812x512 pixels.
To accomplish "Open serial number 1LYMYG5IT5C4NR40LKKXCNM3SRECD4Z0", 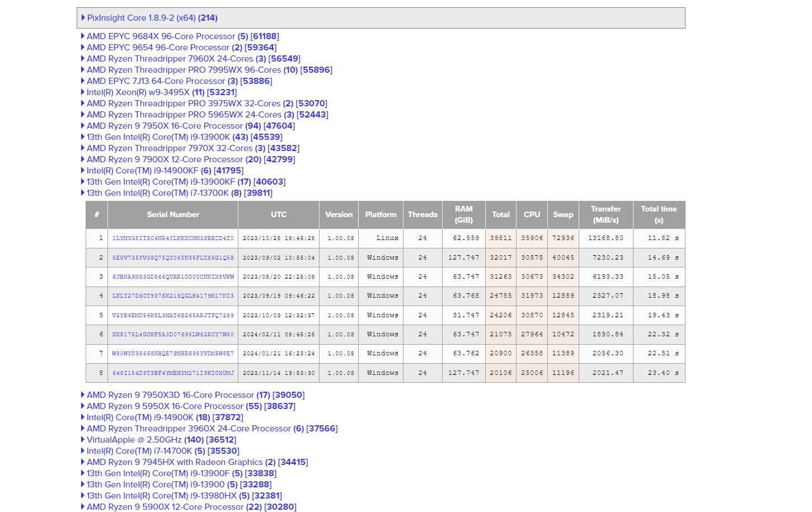I will [173, 238].
